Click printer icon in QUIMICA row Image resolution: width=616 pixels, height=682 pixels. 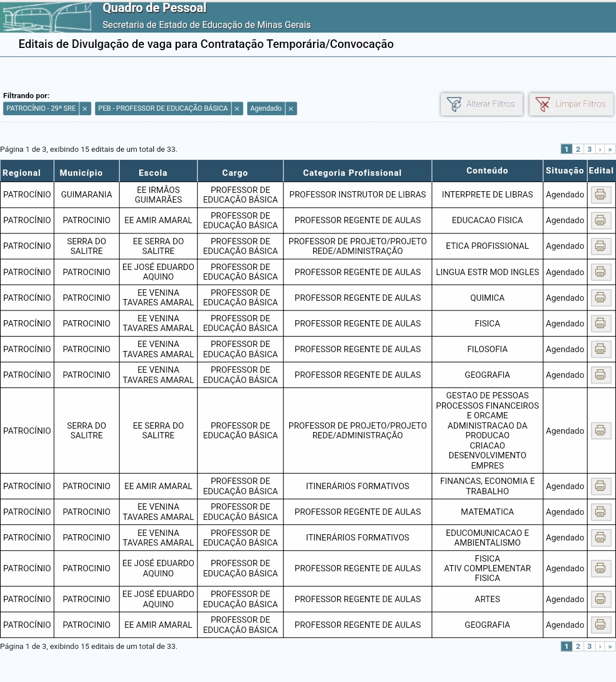coord(600,298)
